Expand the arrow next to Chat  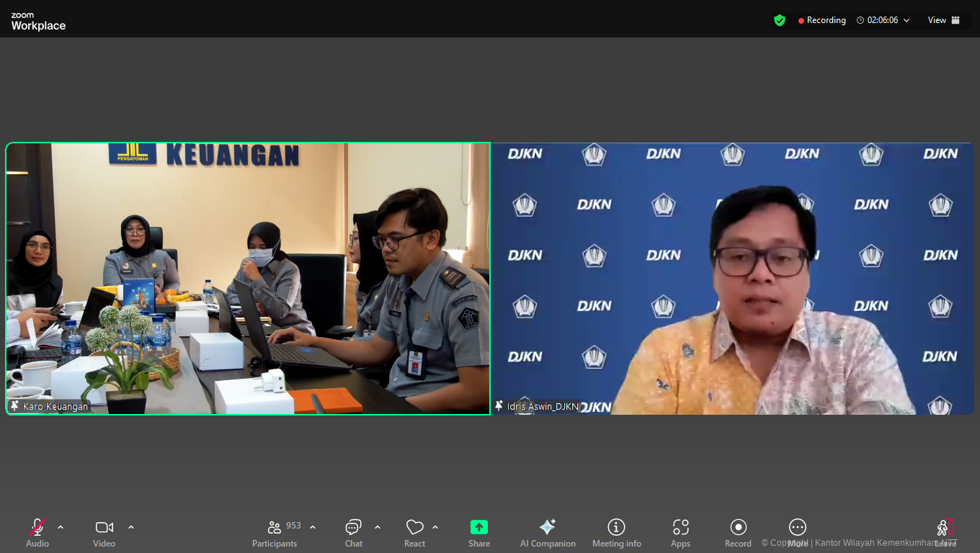click(x=378, y=527)
